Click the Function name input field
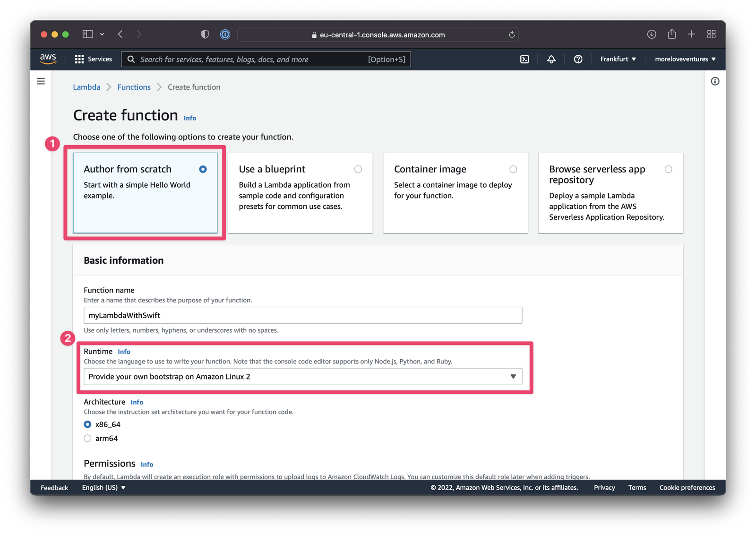 (x=302, y=315)
